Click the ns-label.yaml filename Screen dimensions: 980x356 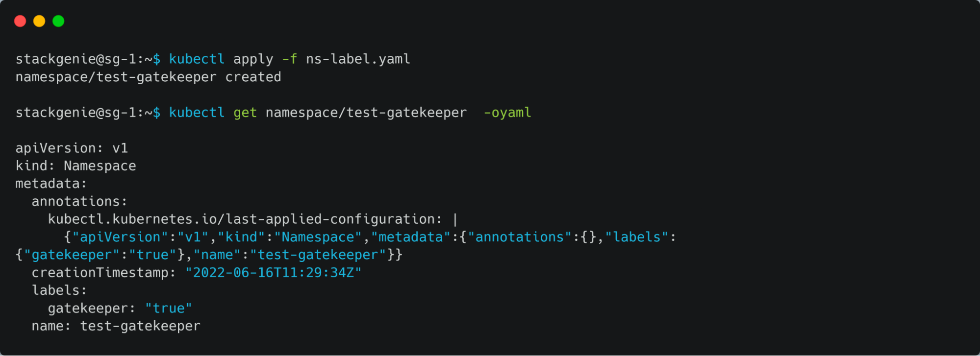[x=358, y=59]
